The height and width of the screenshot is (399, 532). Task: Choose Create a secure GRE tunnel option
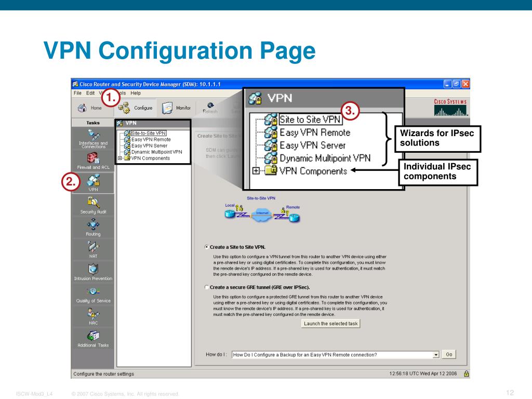coord(207,287)
